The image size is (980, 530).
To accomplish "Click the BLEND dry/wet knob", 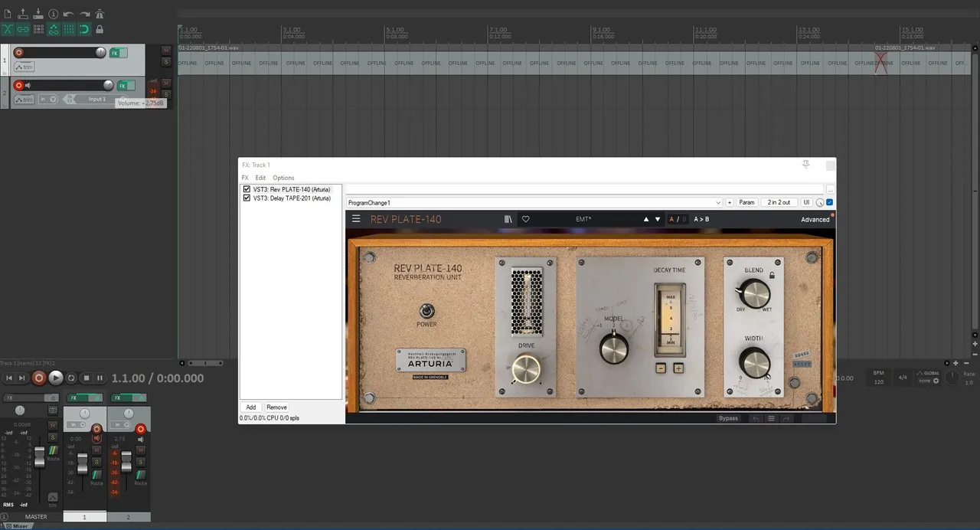I will pyautogui.click(x=754, y=293).
